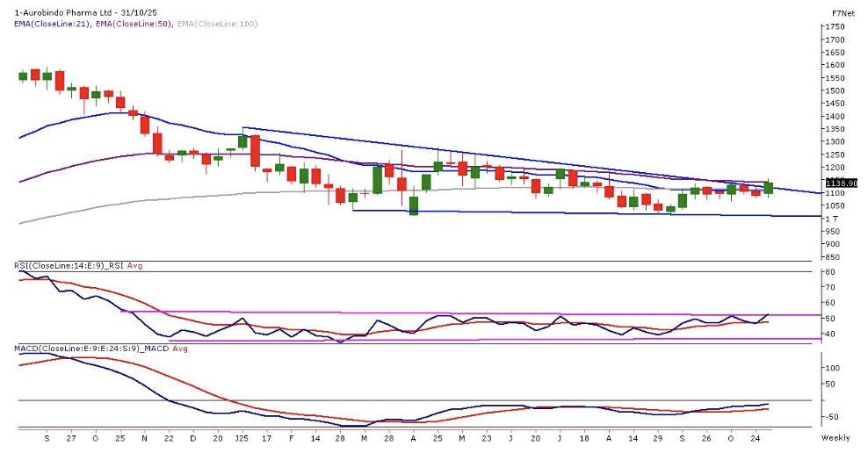Click the 80 level on RSI axis
The height and width of the screenshot is (453, 868).
point(829,272)
